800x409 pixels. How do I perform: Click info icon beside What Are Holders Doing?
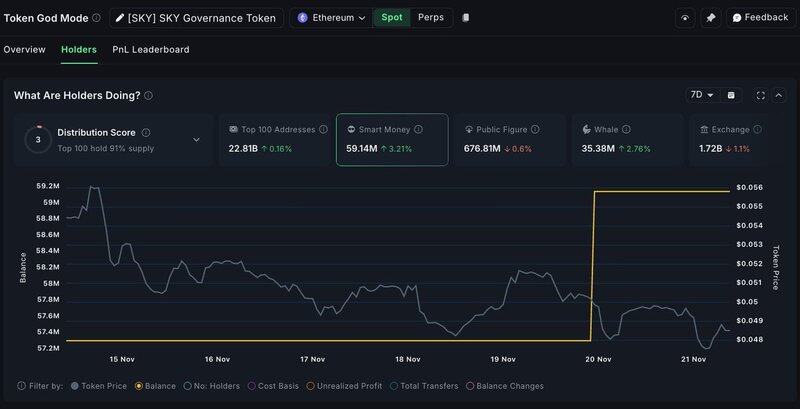click(149, 96)
